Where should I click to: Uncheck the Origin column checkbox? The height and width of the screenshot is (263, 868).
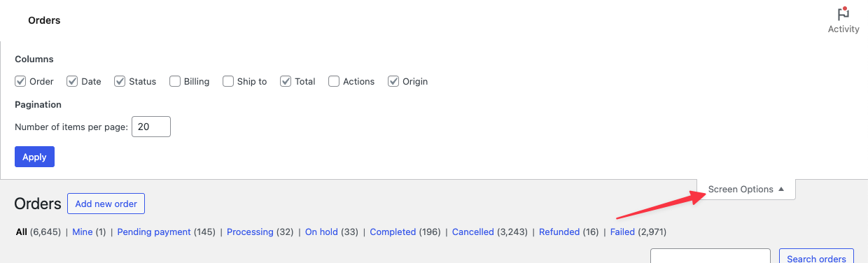pos(393,81)
